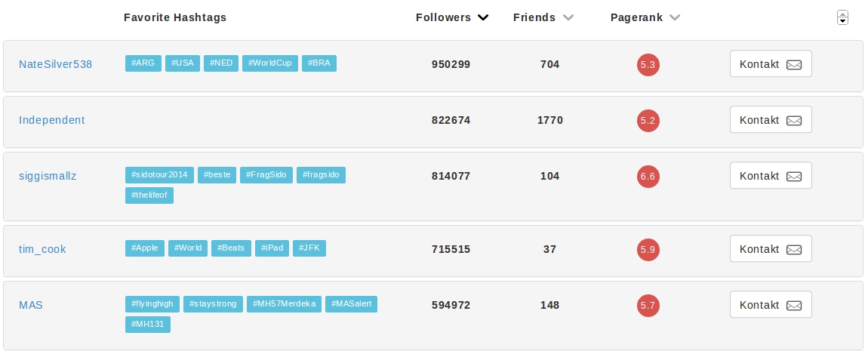
Task: Click the up/down stepper at top right
Action: pos(843,17)
